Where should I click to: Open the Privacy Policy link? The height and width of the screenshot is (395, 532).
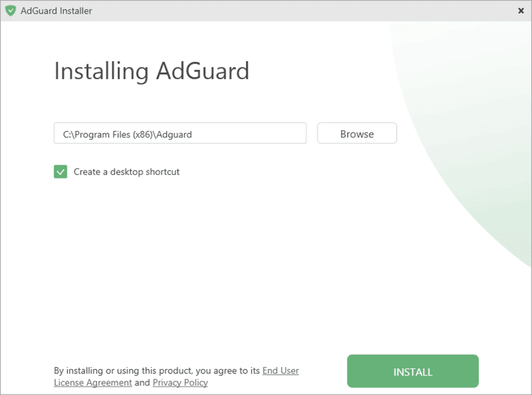180,383
